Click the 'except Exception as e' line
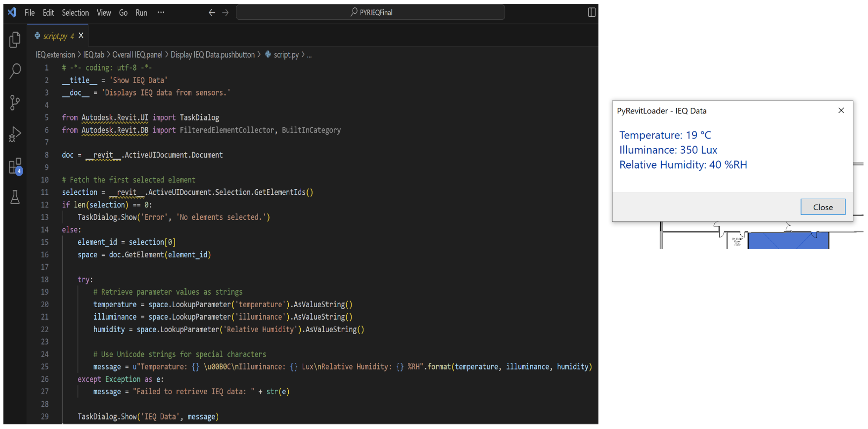This screenshot has height=429, width=868. 121,379
